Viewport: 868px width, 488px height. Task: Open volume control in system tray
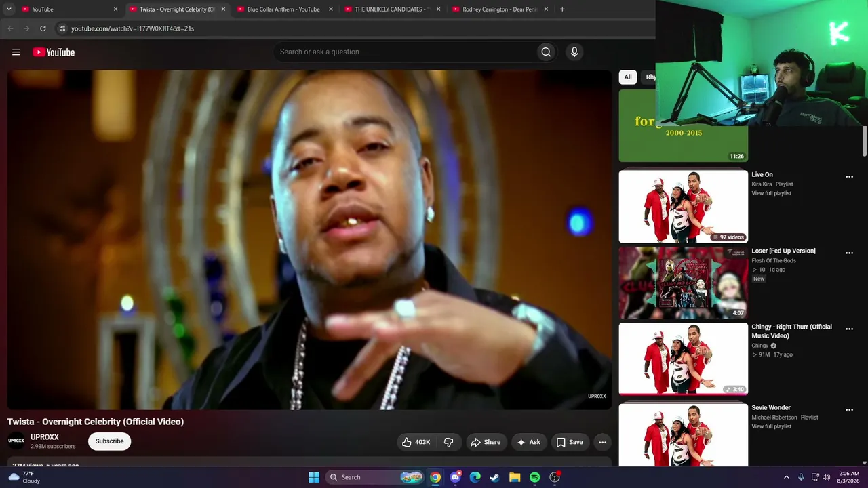point(826,477)
